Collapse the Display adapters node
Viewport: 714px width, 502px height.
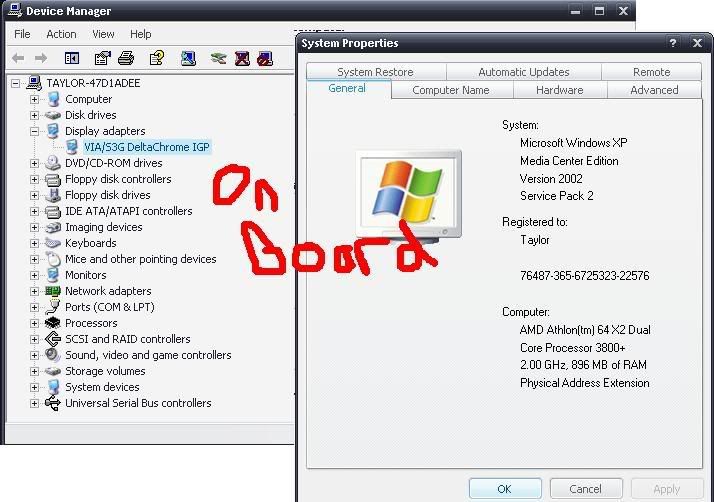pyautogui.click(x=34, y=131)
